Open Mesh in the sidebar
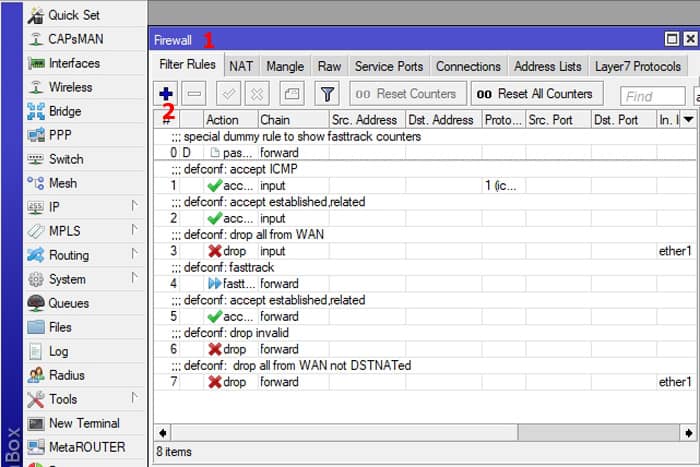 pos(84,183)
